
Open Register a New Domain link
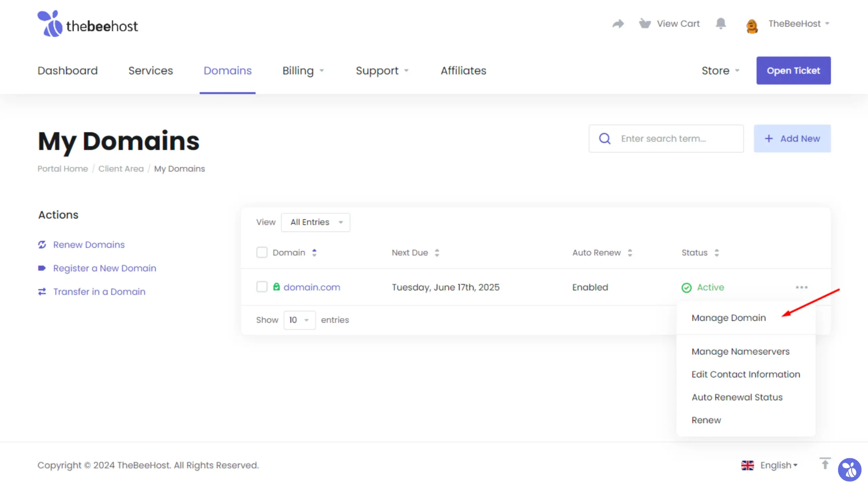(104, 268)
